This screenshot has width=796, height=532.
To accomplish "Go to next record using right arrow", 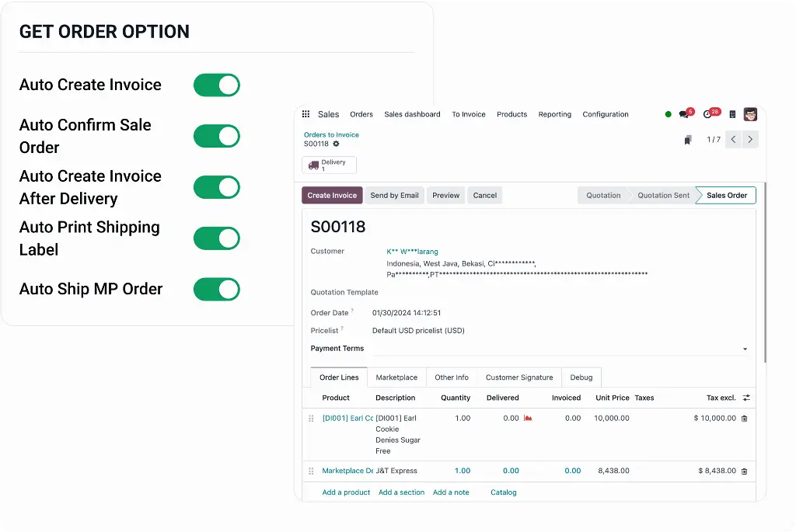I will point(750,140).
